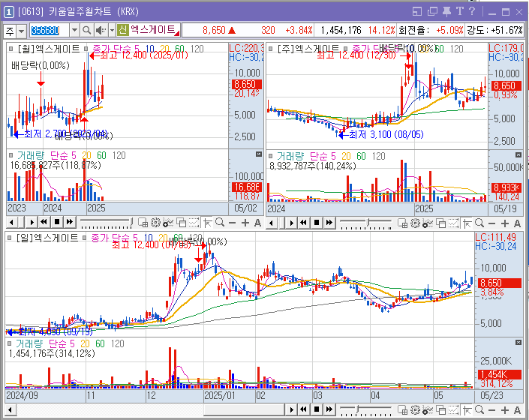Open daily chart settings gear
This screenshot has width=529, height=420.
(x=415, y=410)
